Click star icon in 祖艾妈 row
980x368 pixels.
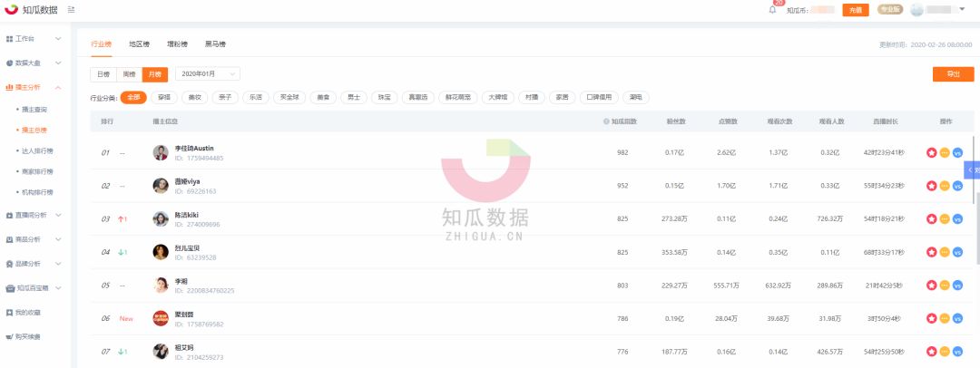pos(931,351)
